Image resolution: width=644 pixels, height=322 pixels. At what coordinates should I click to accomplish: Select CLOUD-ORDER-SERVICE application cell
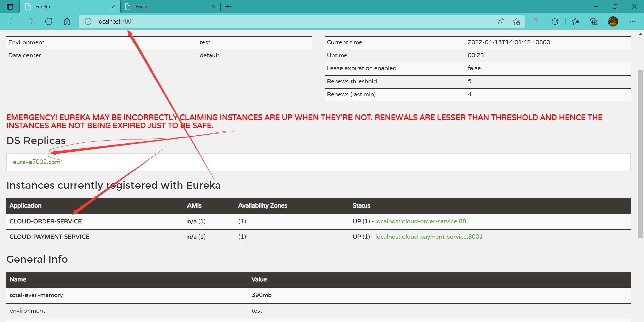pyautogui.click(x=46, y=221)
